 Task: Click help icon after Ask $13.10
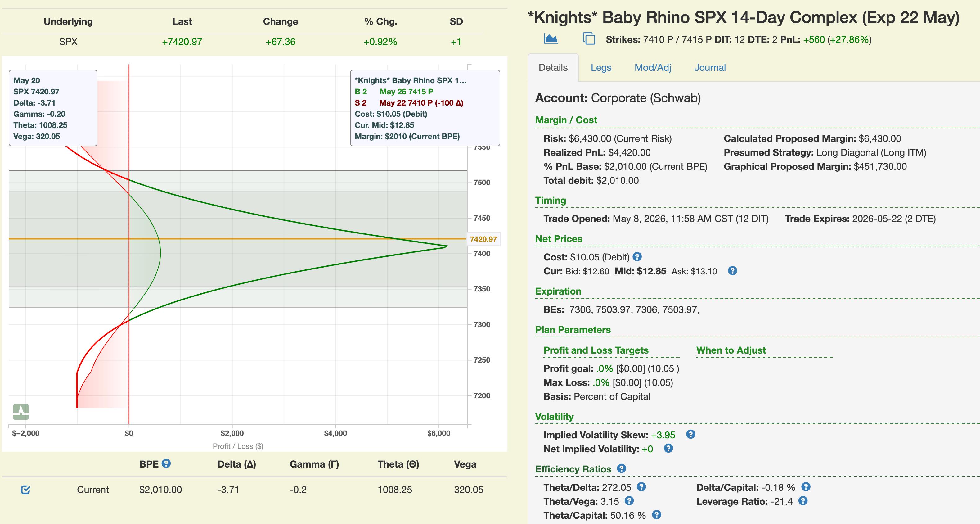coord(732,271)
